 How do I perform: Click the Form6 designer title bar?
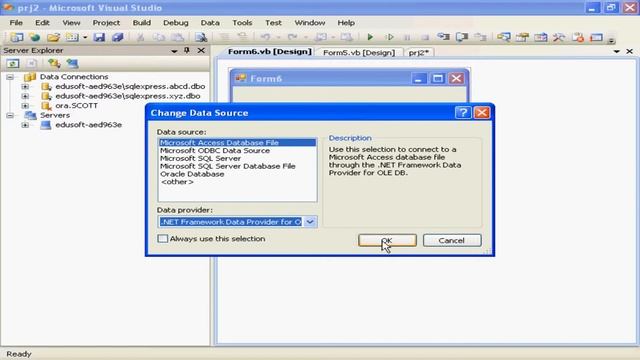pyautogui.click(x=349, y=78)
